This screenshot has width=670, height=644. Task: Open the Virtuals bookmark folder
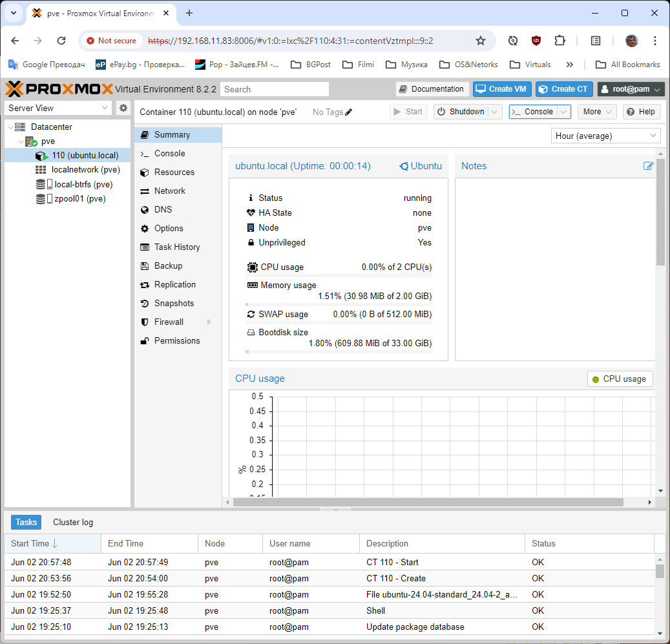click(530, 65)
